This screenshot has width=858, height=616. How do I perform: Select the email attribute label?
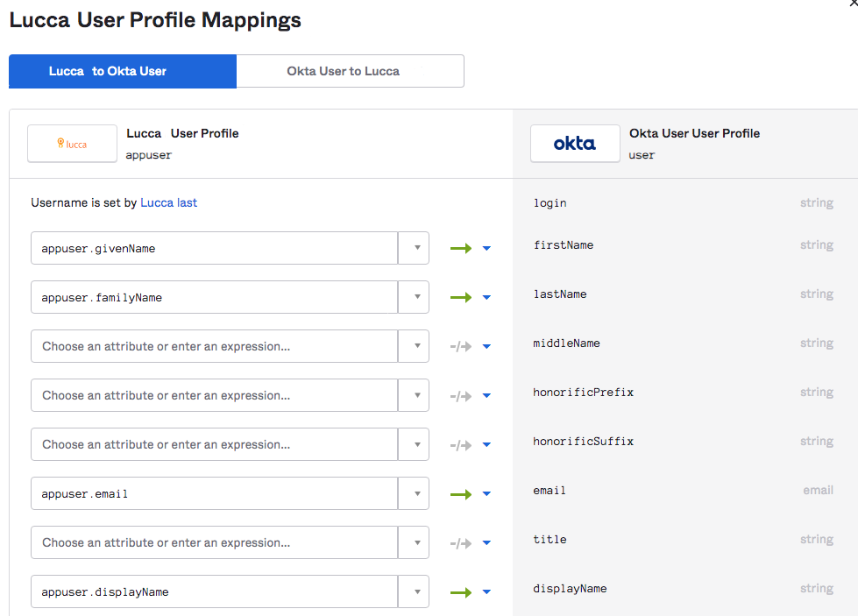tap(550, 491)
